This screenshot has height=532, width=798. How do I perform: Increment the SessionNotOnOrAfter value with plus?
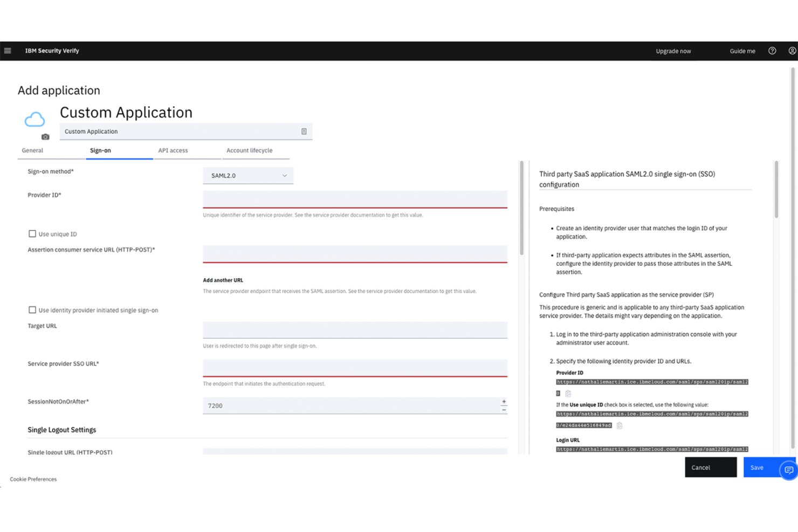click(x=504, y=402)
